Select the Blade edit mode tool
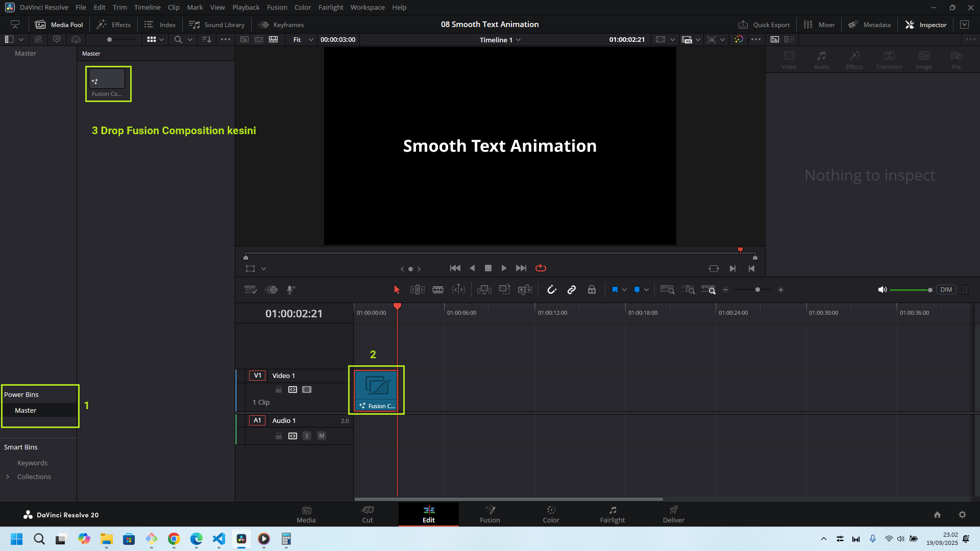This screenshot has width=980, height=551. pos(438,290)
